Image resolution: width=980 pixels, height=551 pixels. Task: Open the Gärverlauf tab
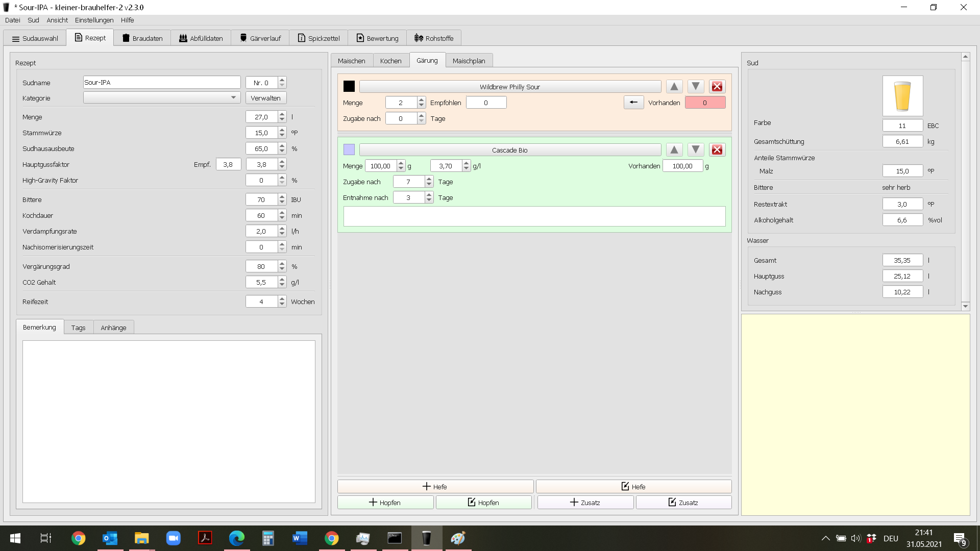point(260,38)
